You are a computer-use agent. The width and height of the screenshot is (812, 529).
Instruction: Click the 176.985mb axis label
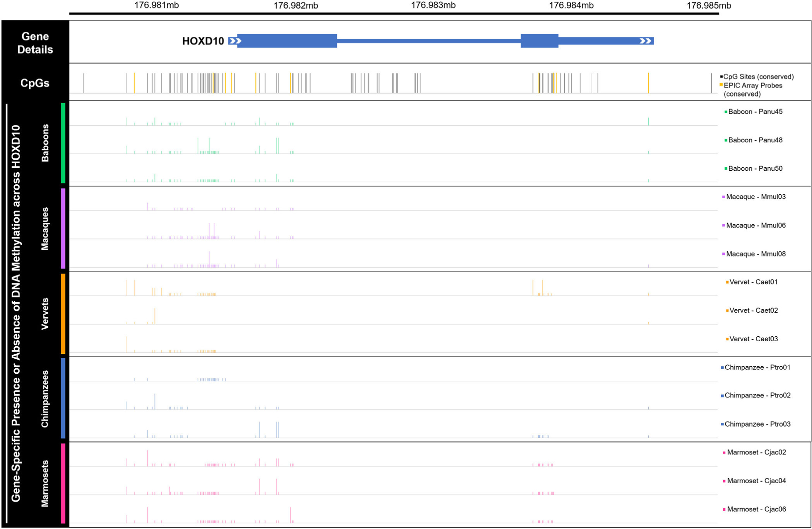pos(709,5)
